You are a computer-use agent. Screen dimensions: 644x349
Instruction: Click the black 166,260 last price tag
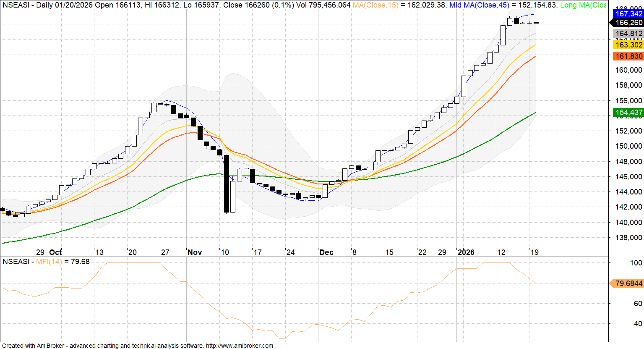(x=628, y=23)
